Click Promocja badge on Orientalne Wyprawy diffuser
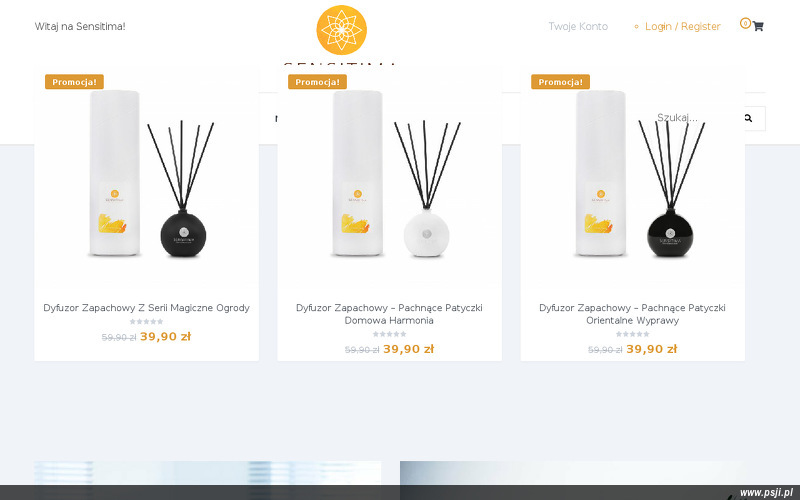This screenshot has width=800, height=500. (560, 82)
